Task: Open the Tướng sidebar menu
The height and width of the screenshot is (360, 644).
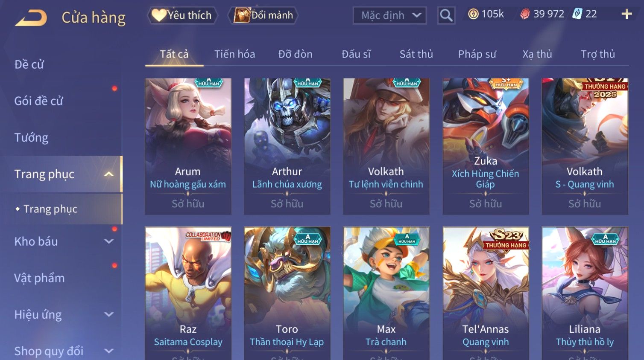Action: pyautogui.click(x=31, y=138)
